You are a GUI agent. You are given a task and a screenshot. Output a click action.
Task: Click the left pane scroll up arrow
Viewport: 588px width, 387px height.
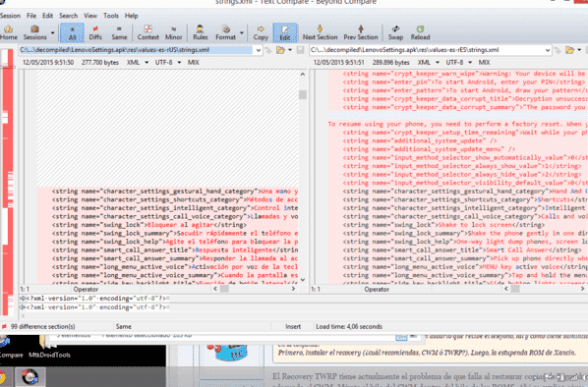coord(303,75)
